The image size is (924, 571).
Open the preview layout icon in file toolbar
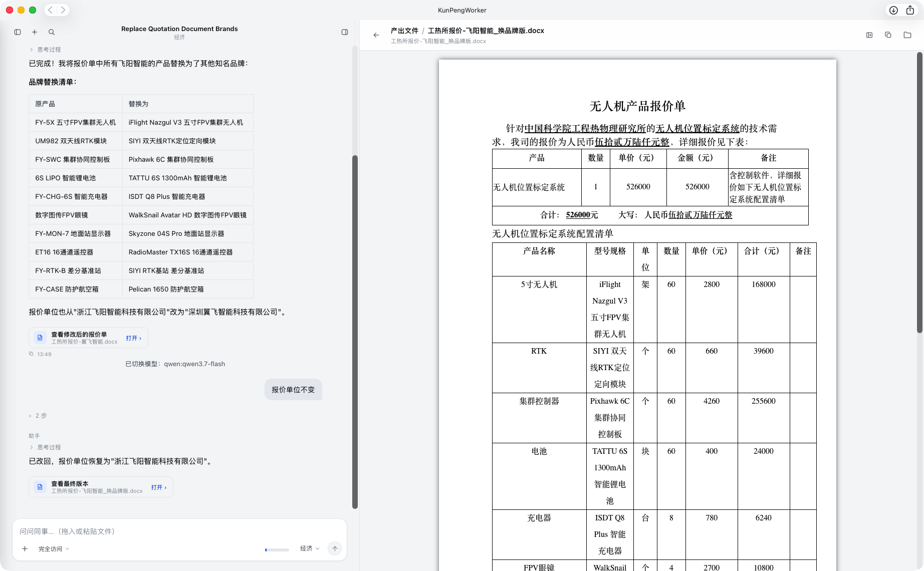[869, 35]
